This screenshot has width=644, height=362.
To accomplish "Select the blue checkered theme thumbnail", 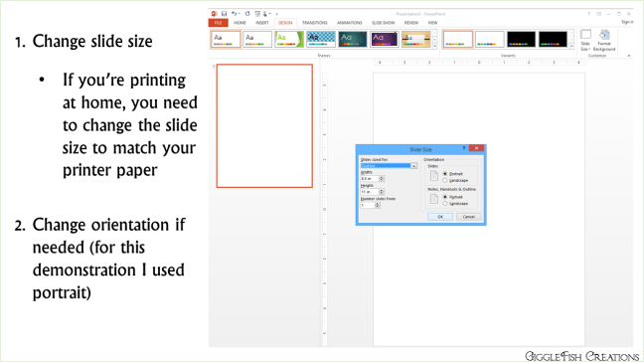I will point(321,39).
